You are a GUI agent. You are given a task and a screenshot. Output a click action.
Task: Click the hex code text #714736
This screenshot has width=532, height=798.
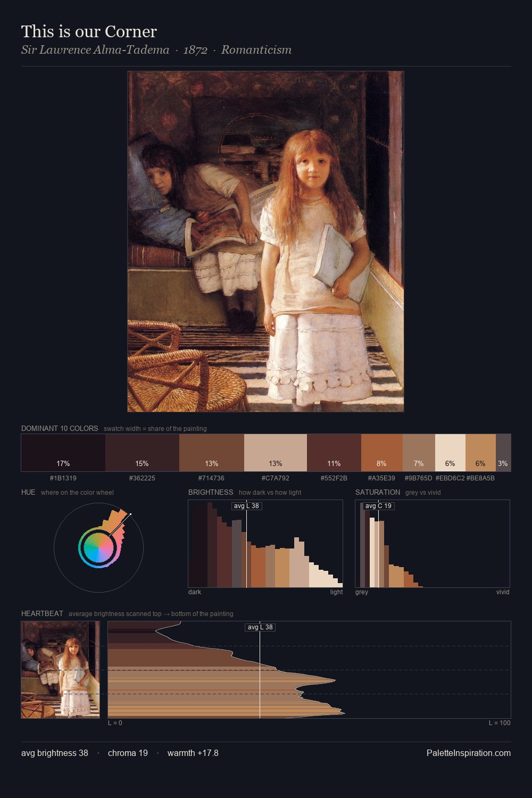tap(211, 478)
